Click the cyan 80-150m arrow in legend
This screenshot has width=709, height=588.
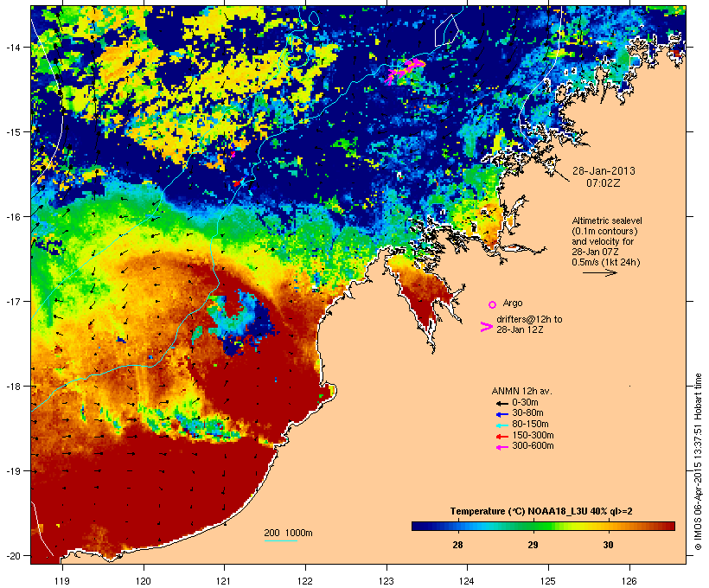pos(501,425)
